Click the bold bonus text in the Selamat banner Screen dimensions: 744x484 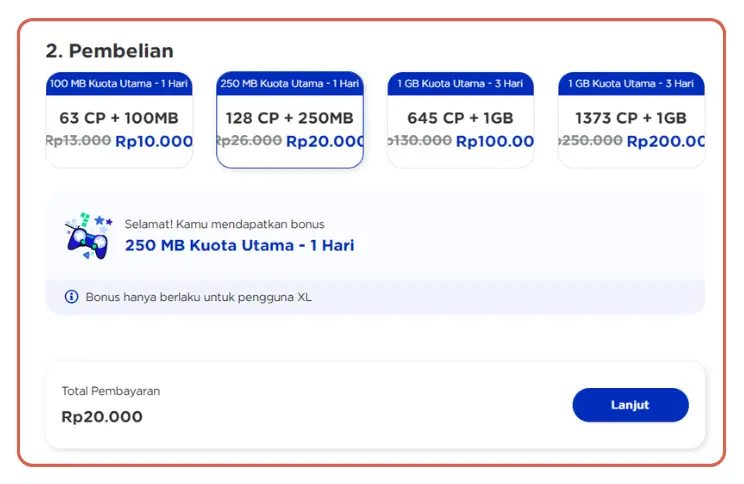(x=239, y=245)
